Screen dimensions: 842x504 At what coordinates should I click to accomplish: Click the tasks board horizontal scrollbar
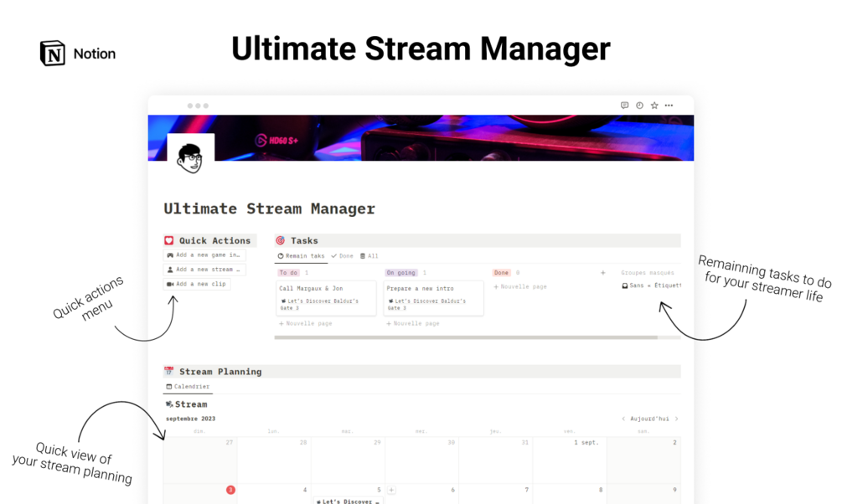pos(466,337)
